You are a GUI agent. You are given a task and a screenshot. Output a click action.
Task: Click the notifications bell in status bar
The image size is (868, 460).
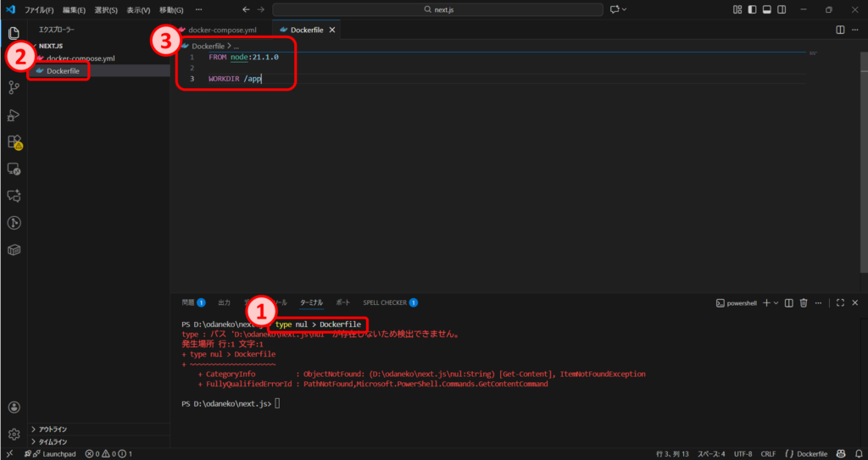(x=855, y=454)
